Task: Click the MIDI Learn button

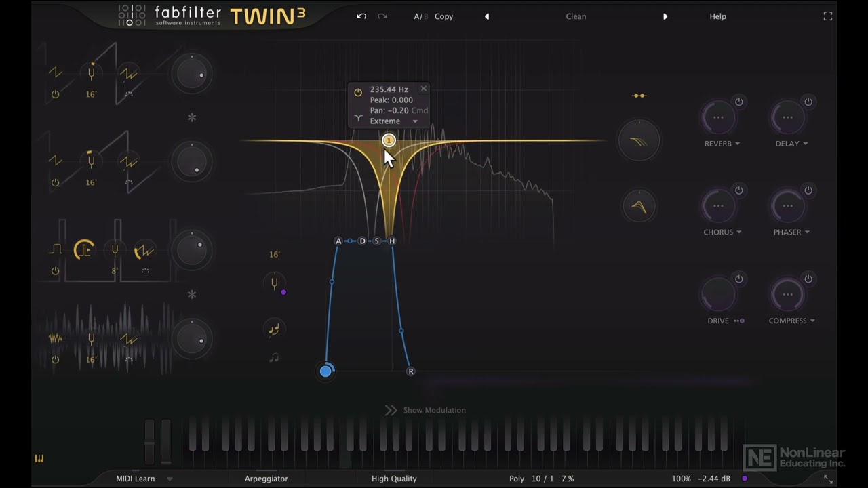Action: [136, 479]
